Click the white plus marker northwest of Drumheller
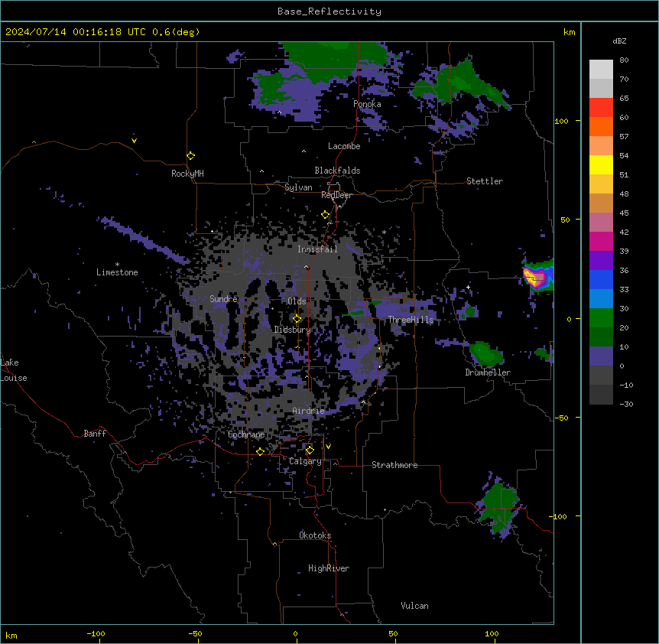The image size is (659, 644). tap(468, 287)
